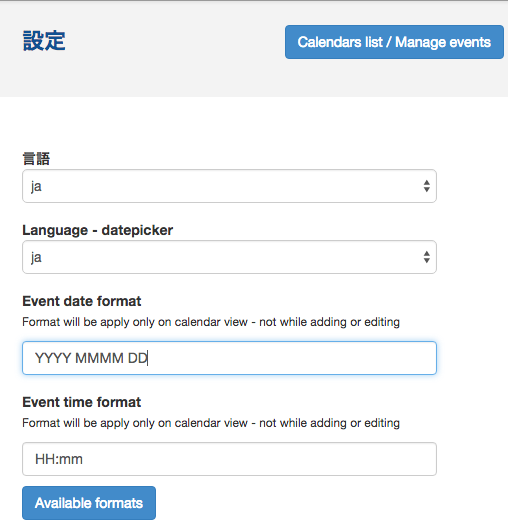Expand the Language - datepicker select box
Screen dimensions: 508x531
pos(229,257)
